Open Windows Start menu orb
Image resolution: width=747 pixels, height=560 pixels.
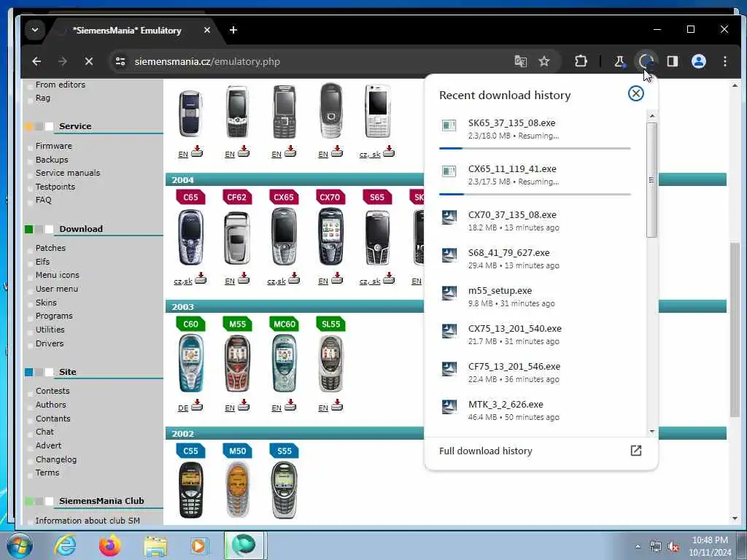tap(19, 545)
